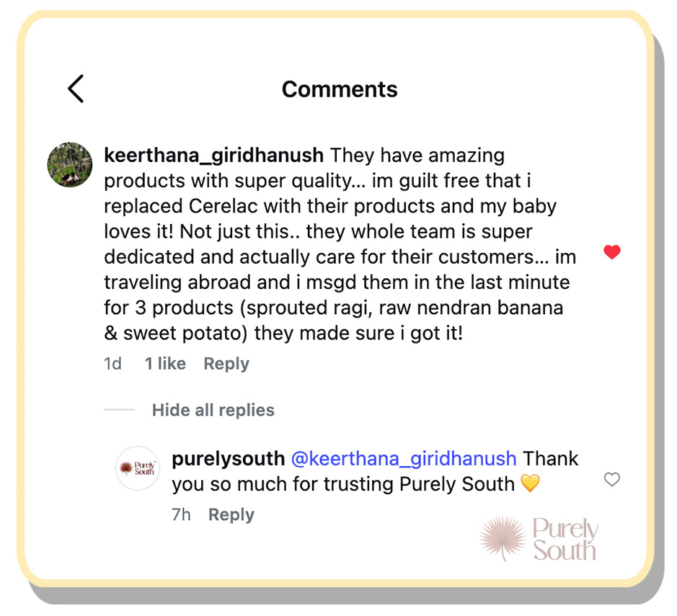View who liked via "1 like"

(165, 364)
